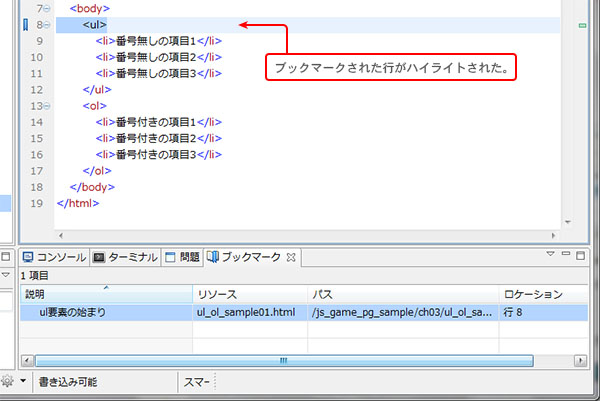Screen dimensions: 600x401
Task: Click the </ul> closing tag on line 12
Action: (97, 90)
